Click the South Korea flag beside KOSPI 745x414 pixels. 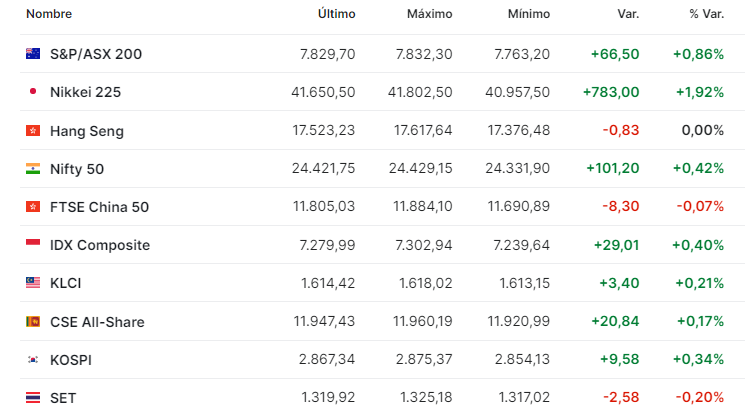tap(33, 360)
